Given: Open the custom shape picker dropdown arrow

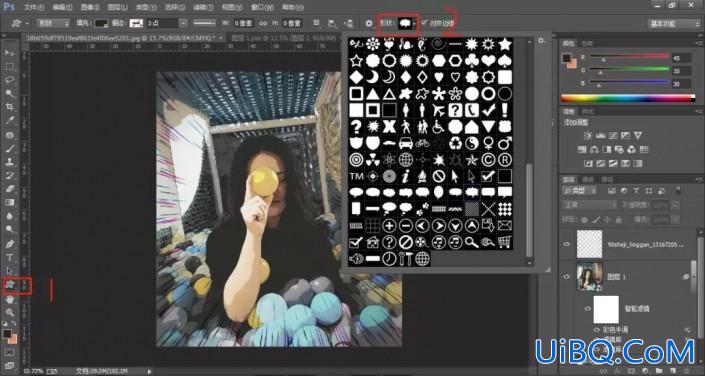Looking at the screenshot, I should (414, 23).
